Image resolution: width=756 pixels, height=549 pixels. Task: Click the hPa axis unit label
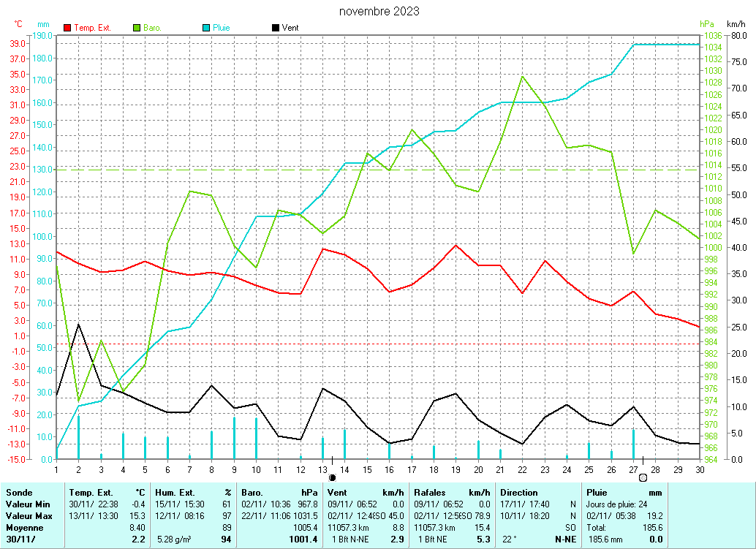click(x=706, y=24)
